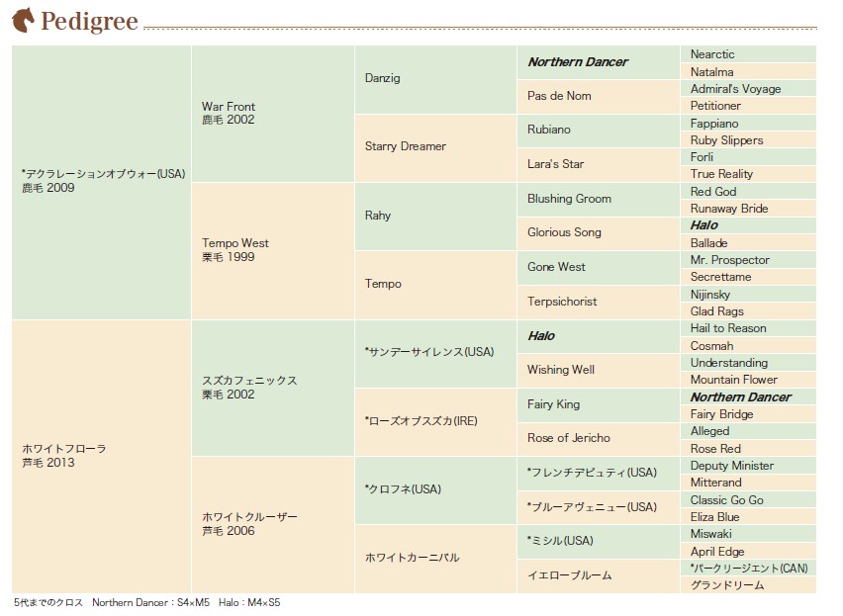The height and width of the screenshot is (616, 843).
Task: Click the Fairy King cell
Action: pyautogui.click(x=599, y=405)
